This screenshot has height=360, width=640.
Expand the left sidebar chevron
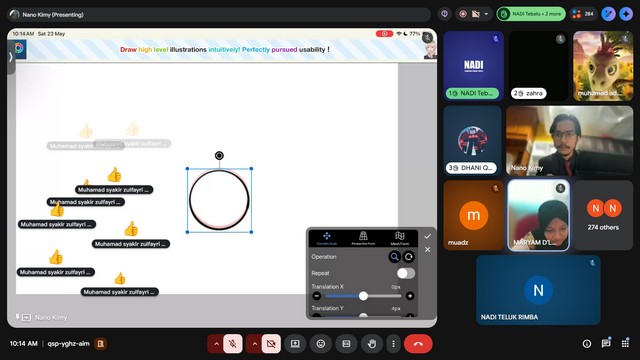click(11, 57)
